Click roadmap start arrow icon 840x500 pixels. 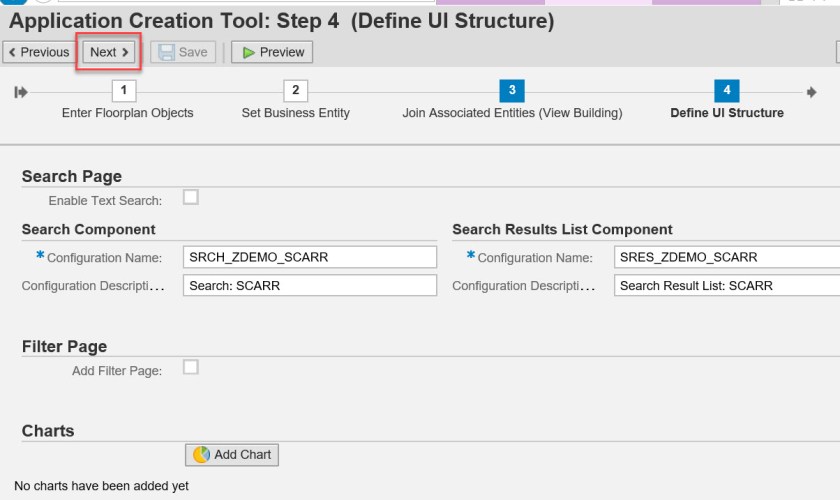tap(21, 92)
